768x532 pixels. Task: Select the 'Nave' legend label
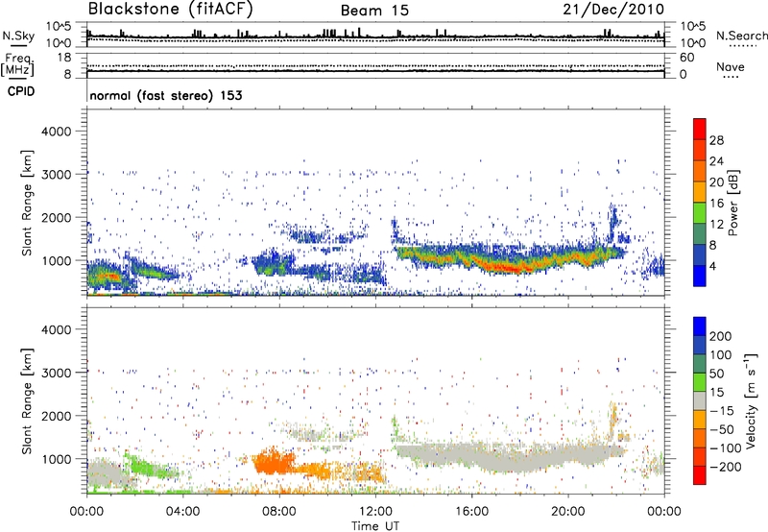[731, 67]
